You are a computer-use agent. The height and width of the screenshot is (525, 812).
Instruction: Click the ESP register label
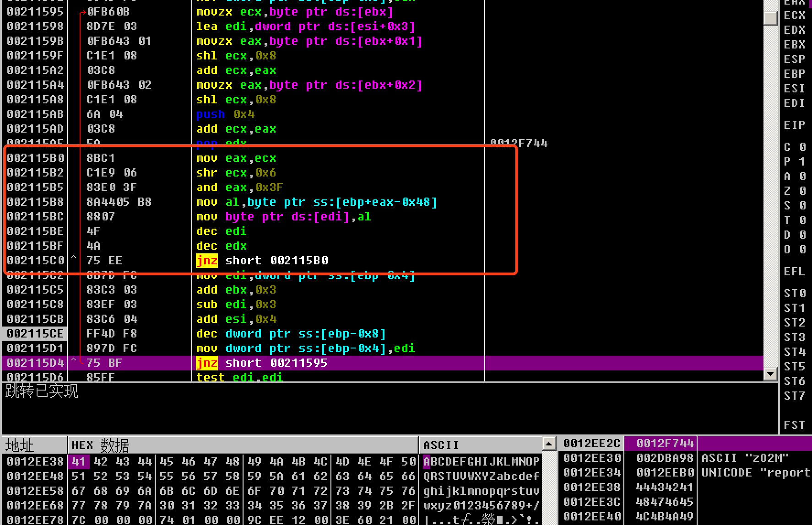pos(795,59)
